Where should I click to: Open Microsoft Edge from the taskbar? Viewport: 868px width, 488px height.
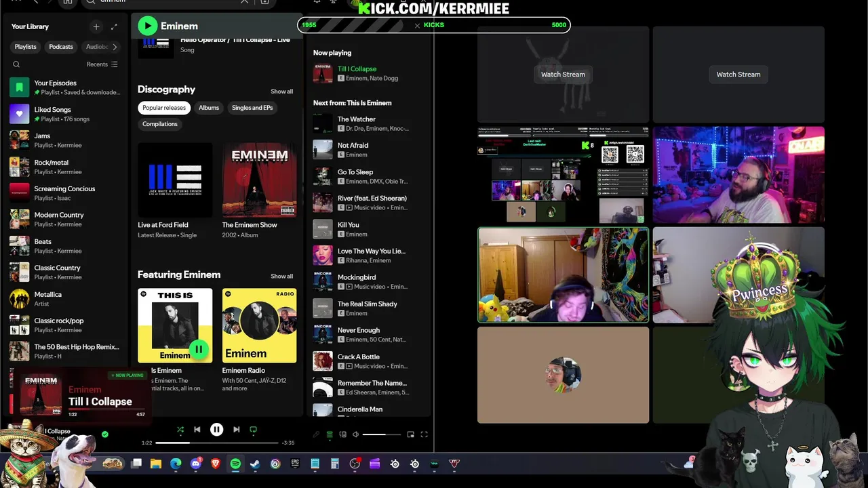tap(176, 464)
